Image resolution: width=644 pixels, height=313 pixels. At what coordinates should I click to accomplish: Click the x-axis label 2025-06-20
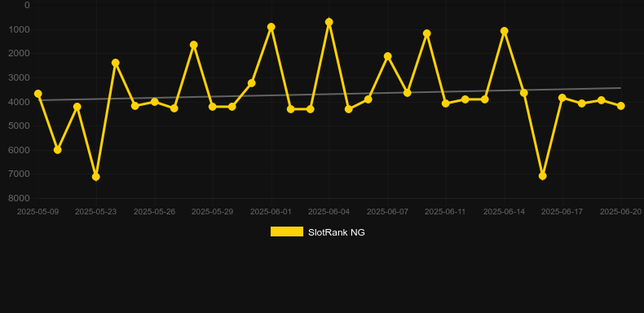(x=621, y=212)
